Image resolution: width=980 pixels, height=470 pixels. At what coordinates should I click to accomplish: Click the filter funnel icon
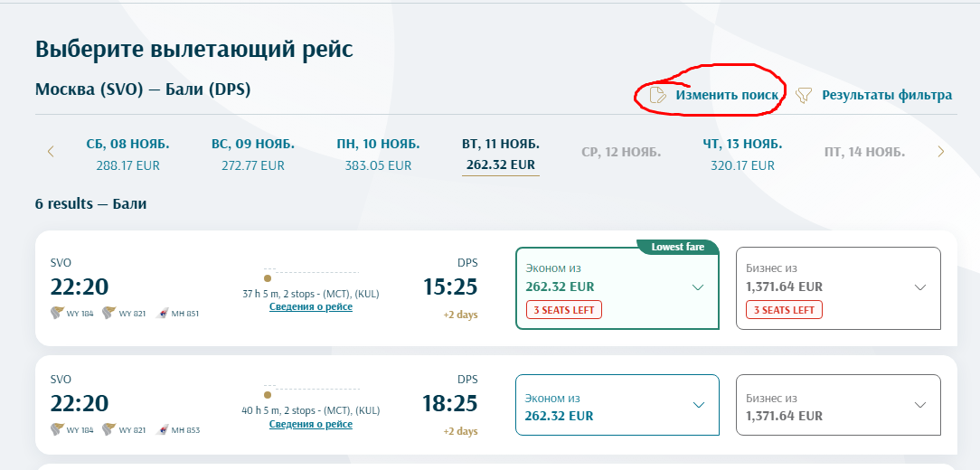804,95
